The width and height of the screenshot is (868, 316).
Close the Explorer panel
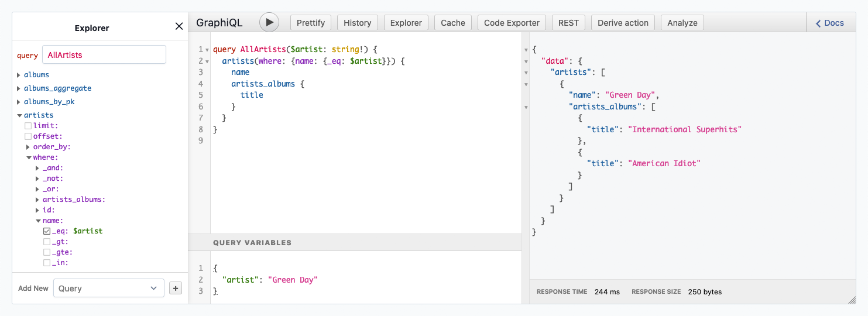click(179, 26)
